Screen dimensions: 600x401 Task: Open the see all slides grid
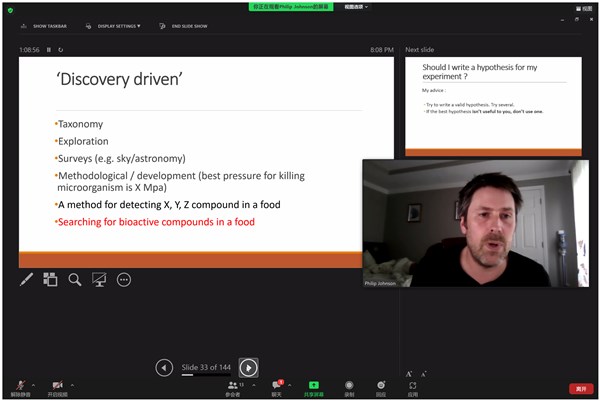[50, 280]
